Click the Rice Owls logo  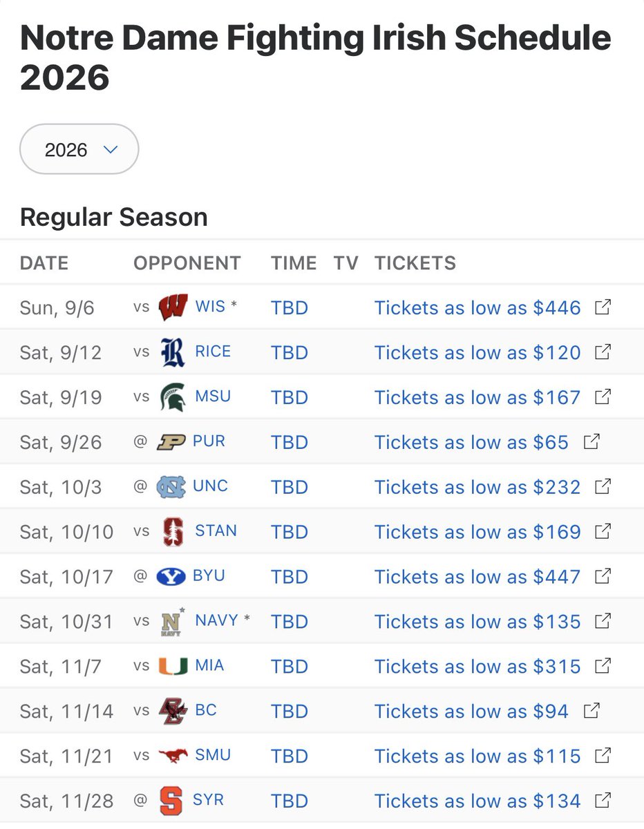[x=173, y=352]
